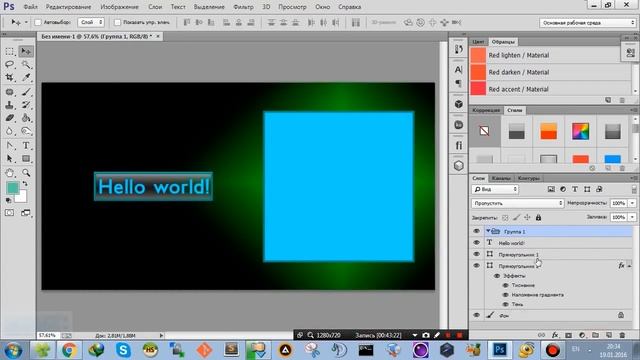
Task: Select the Clone Stamp tool
Action: pyautogui.click(x=10, y=105)
